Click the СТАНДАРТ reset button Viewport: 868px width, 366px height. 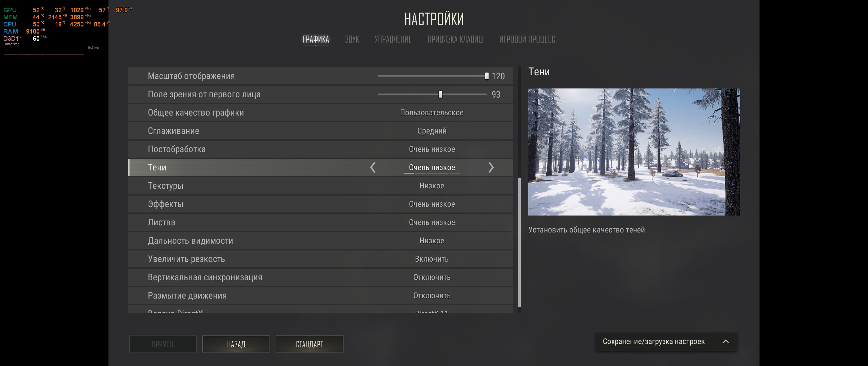310,344
